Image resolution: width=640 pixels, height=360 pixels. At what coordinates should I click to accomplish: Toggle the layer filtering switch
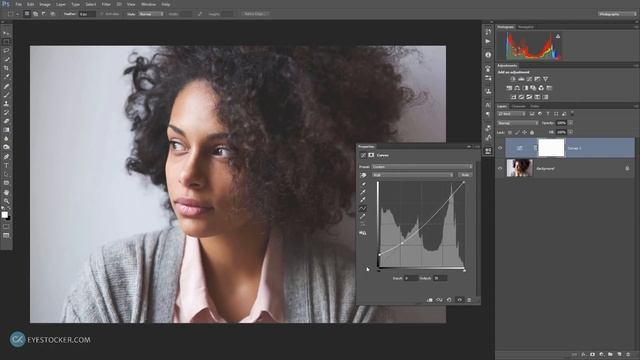[x=572, y=113]
